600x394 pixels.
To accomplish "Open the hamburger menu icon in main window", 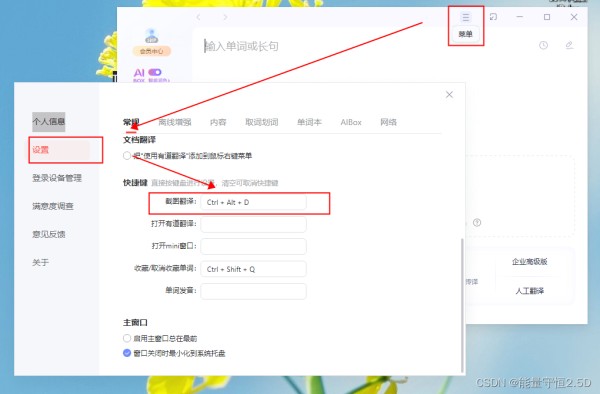I will (466, 17).
